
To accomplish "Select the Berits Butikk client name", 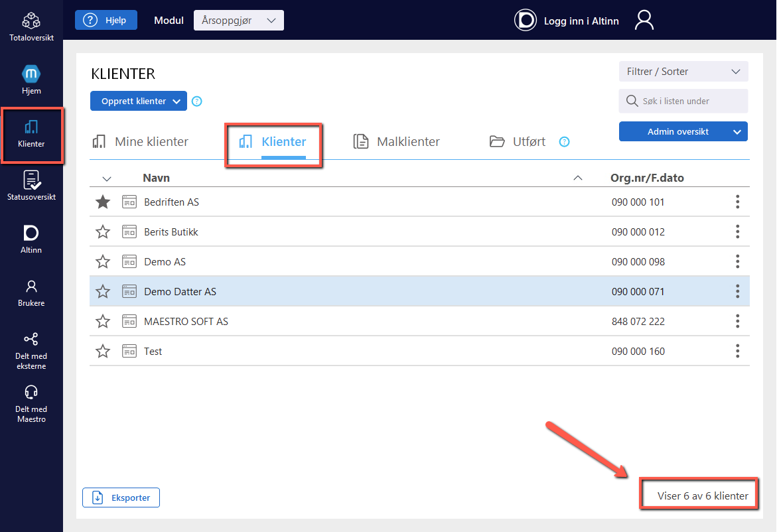I will [x=171, y=232].
